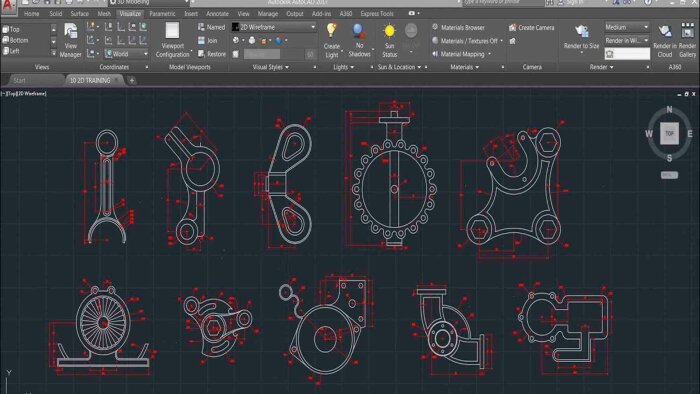Click the camera display icon below Create Camera
The height and width of the screenshot is (394, 700).
[512, 41]
